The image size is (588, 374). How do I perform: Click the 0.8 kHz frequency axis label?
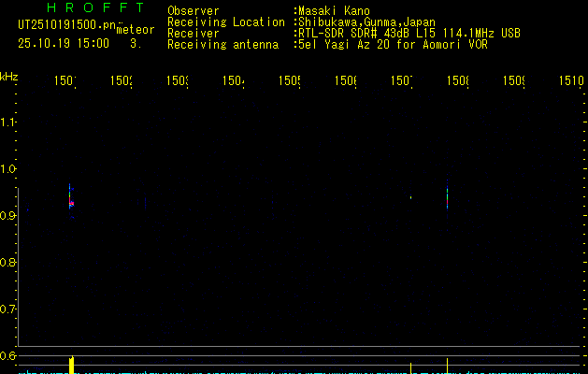(x=7, y=262)
